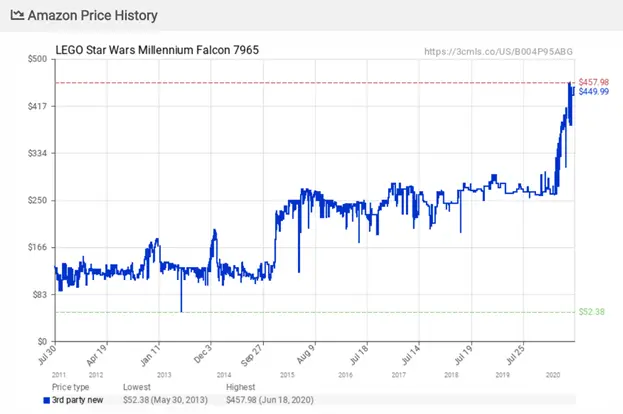
Task: Click the $334 y-axis label
Action: click(x=37, y=153)
